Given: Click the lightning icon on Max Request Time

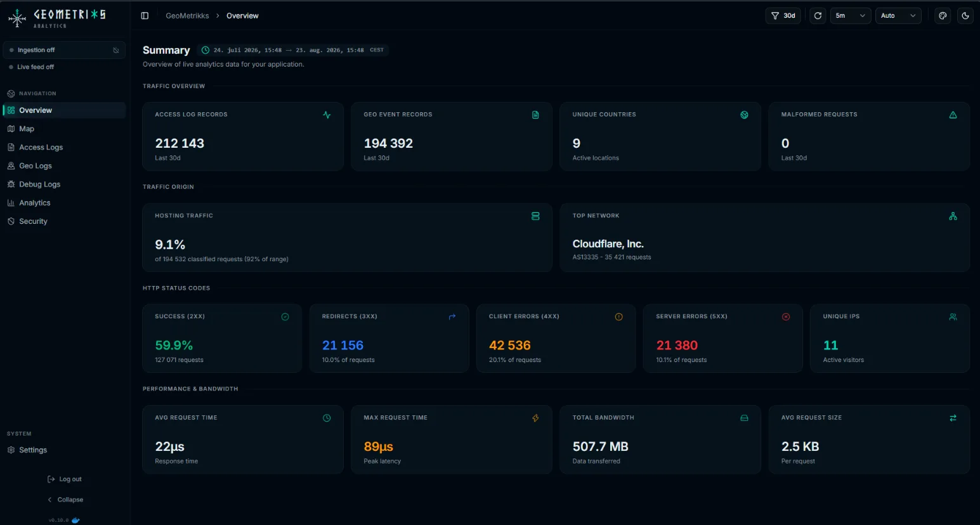Looking at the screenshot, I should click(535, 418).
